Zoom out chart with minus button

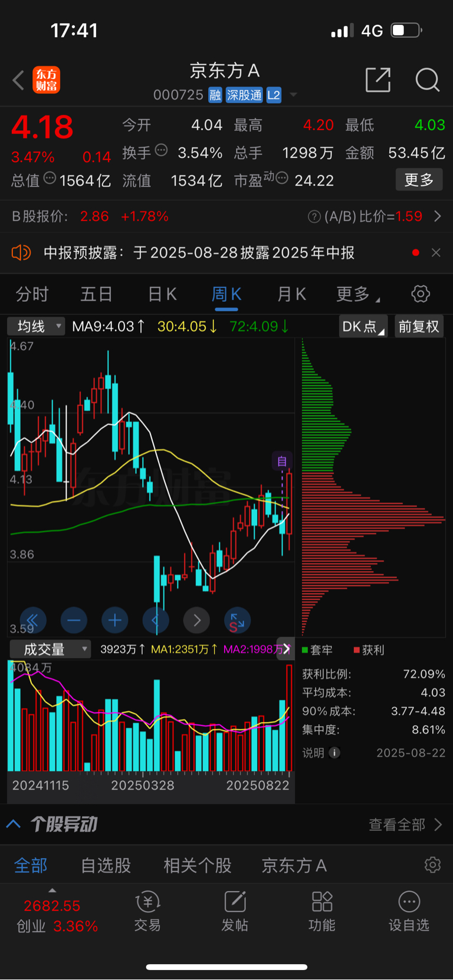coord(74,620)
